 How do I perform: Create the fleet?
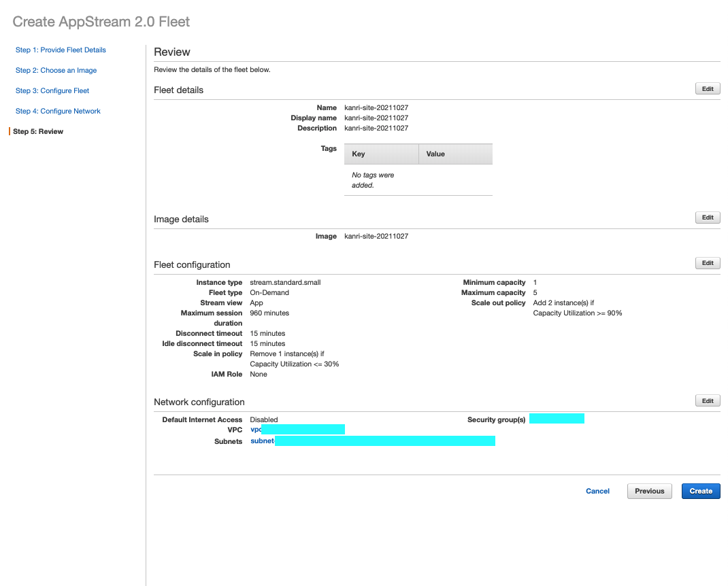(x=701, y=491)
